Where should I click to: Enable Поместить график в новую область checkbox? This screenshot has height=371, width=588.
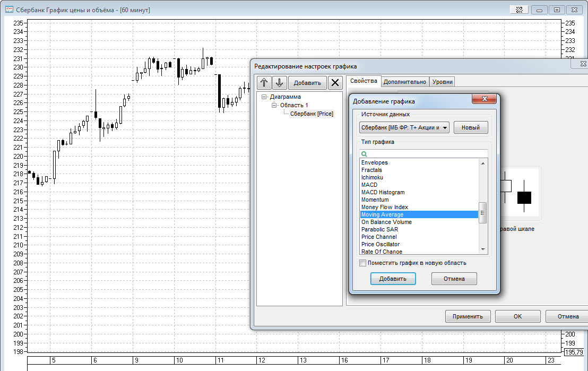click(x=362, y=263)
